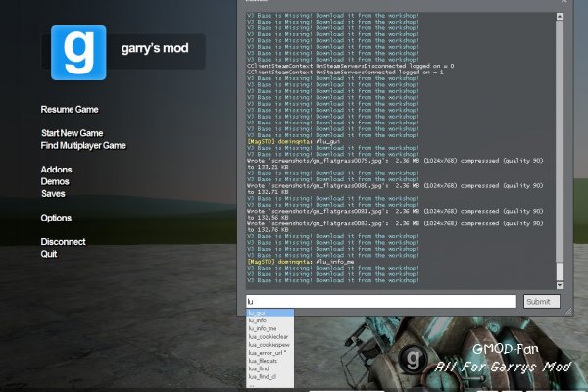Click Disconnect in the main menu
The height and width of the screenshot is (392, 588).
63,242
